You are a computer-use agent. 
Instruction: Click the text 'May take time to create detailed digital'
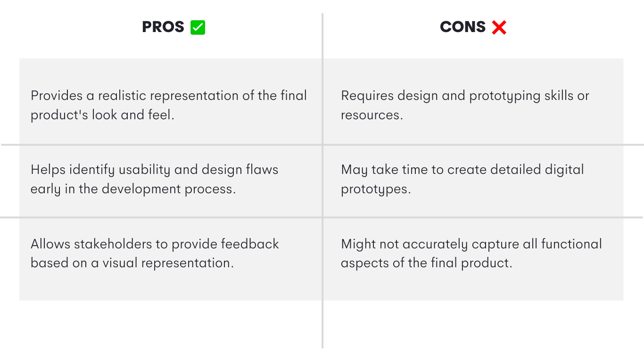462,170
